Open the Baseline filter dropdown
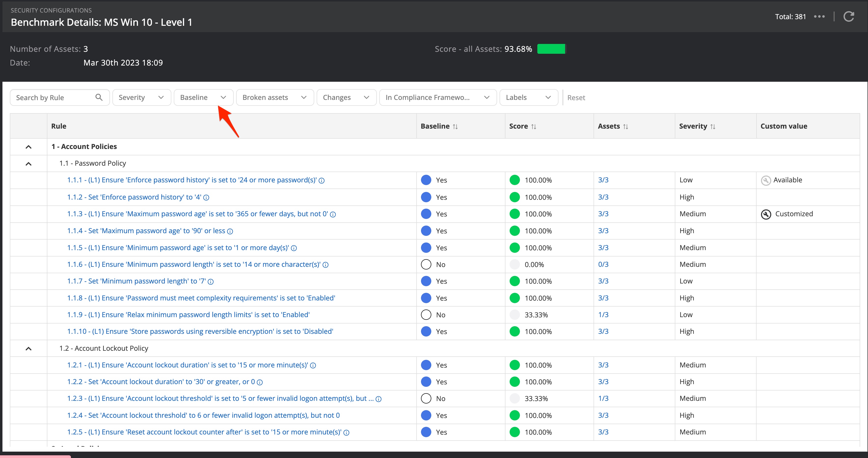This screenshot has height=458, width=868. click(x=203, y=97)
